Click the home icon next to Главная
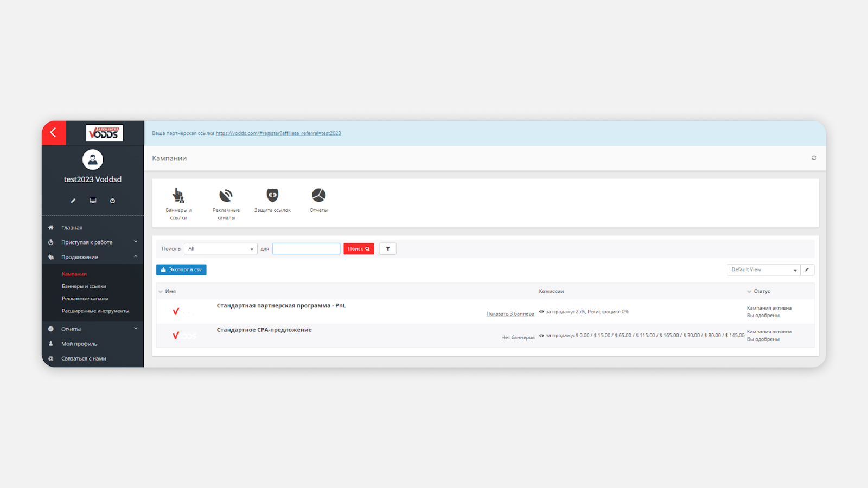Viewport: 868px width, 488px height. pyautogui.click(x=51, y=228)
